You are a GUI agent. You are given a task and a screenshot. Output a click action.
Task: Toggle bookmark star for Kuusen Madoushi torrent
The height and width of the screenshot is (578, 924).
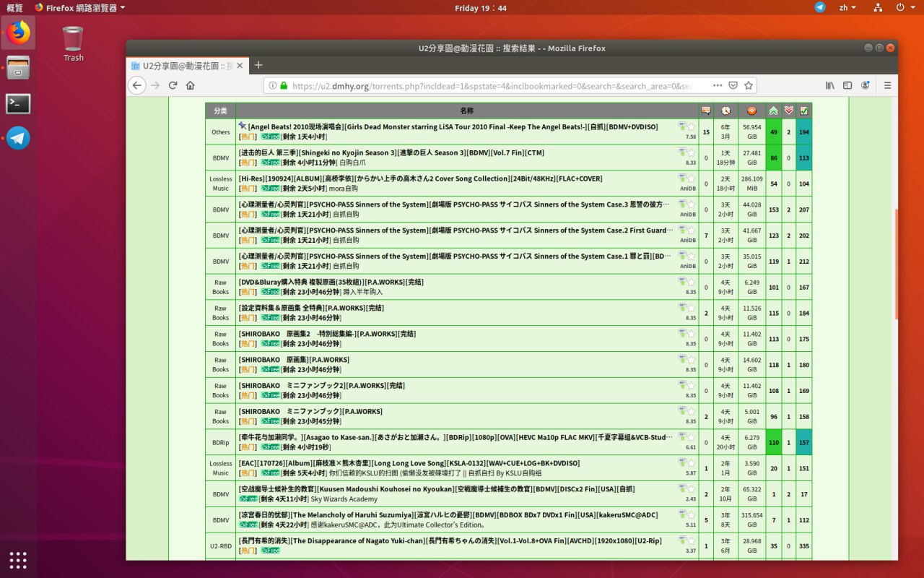pyautogui.click(x=691, y=489)
